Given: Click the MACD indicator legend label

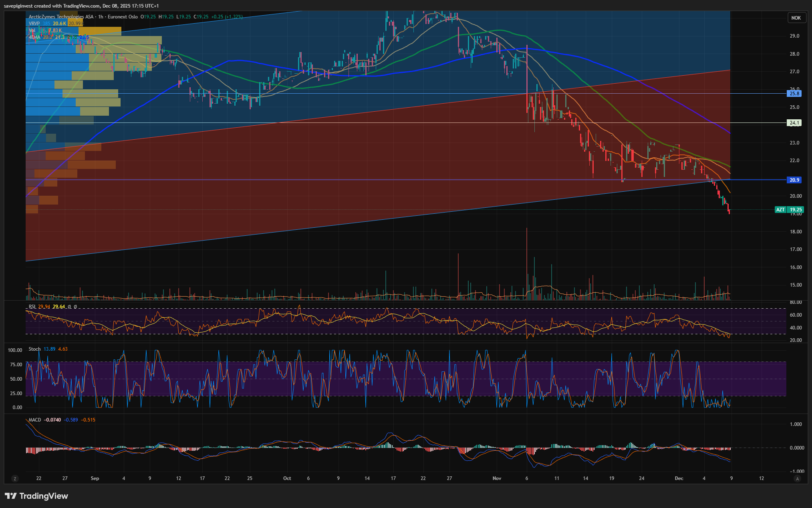Looking at the screenshot, I should pos(34,420).
